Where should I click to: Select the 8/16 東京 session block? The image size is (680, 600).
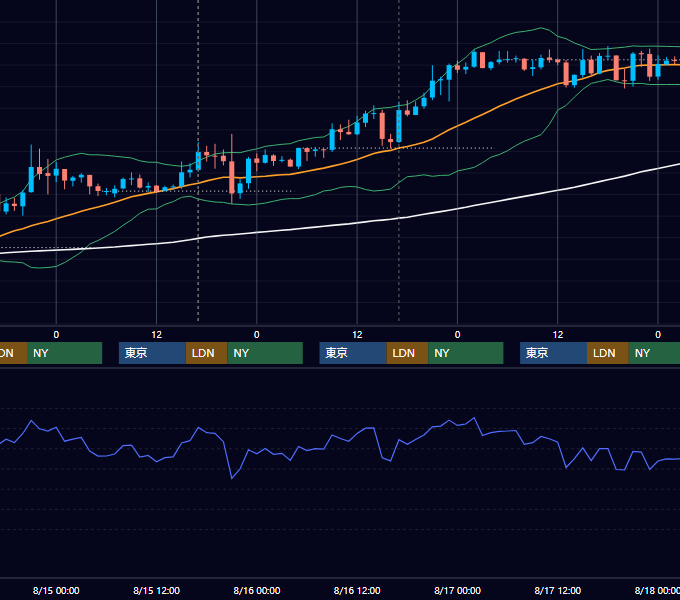point(353,353)
